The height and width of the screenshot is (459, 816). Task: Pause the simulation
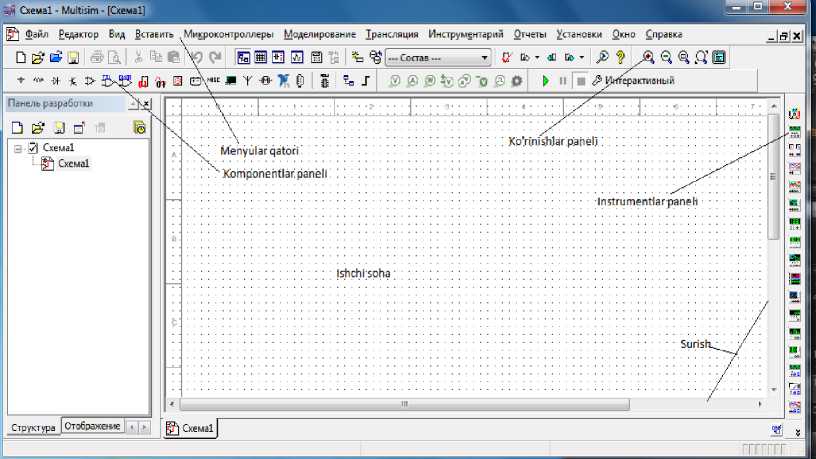563,81
